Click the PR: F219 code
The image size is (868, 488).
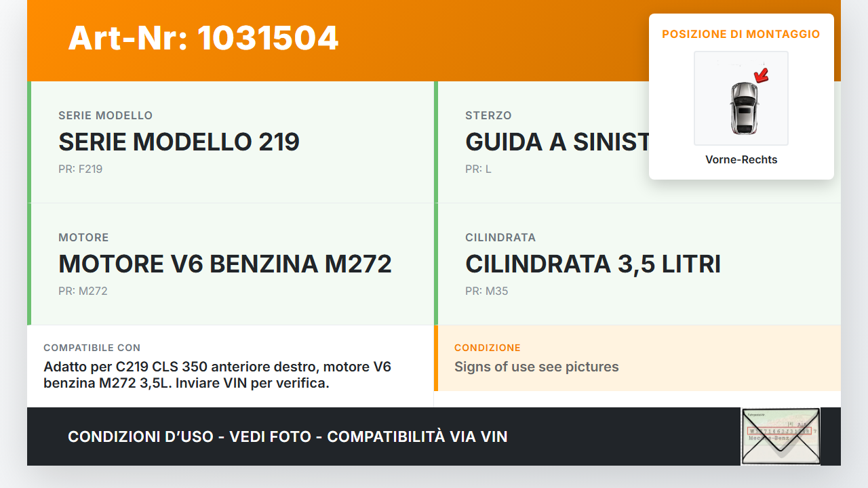click(x=80, y=169)
